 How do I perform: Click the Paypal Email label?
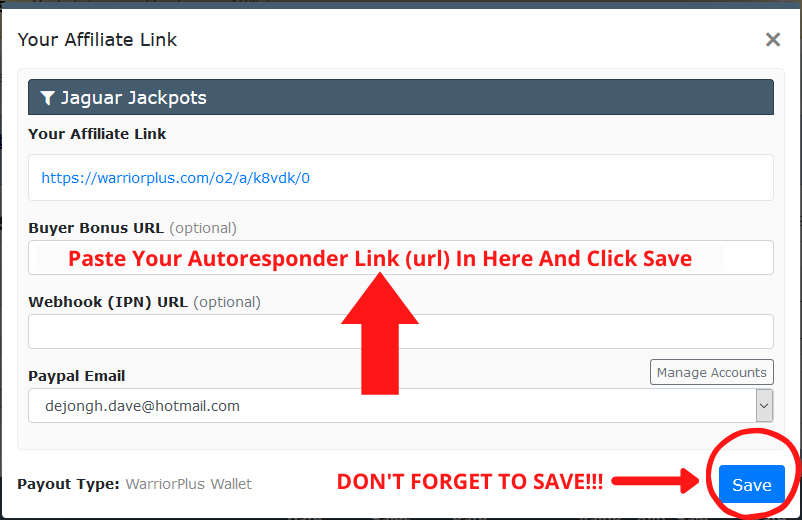coord(77,376)
